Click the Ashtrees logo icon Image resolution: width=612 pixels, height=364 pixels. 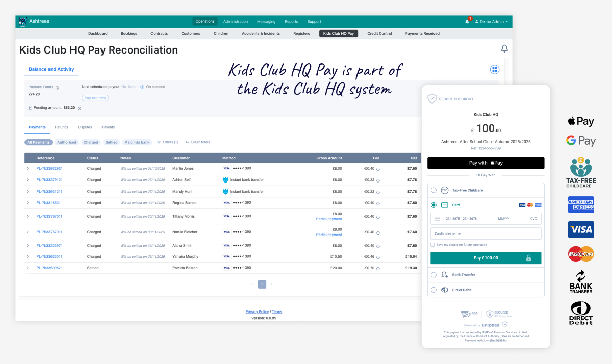[22, 21]
